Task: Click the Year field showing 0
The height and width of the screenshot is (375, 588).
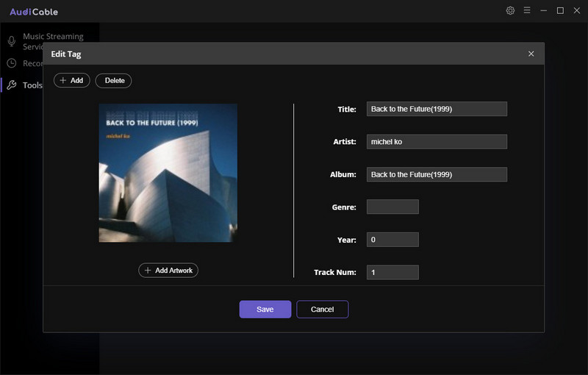Action: [x=392, y=240]
